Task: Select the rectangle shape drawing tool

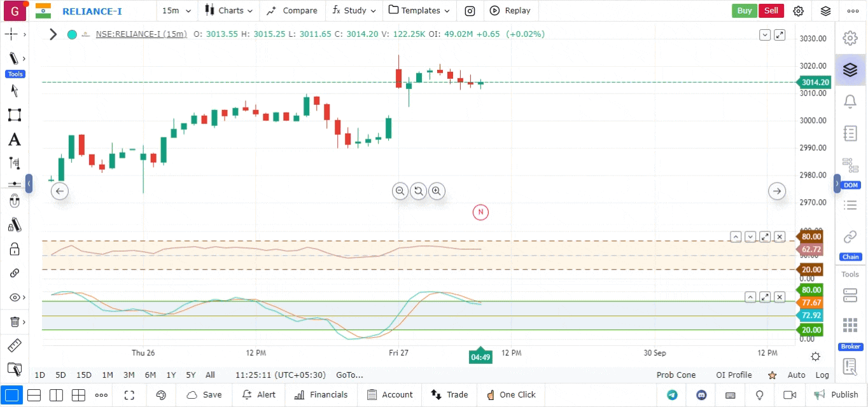Action: [14, 115]
